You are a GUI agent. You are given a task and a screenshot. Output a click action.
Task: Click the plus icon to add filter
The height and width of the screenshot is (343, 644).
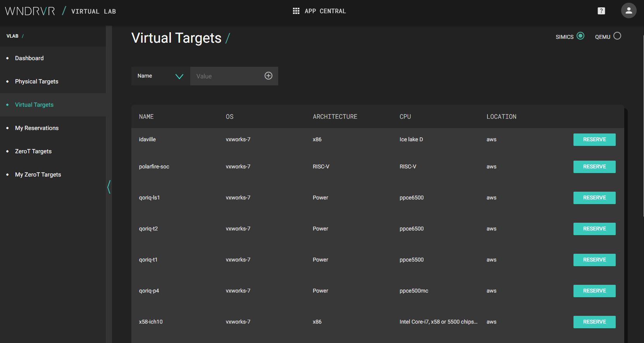pyautogui.click(x=268, y=76)
